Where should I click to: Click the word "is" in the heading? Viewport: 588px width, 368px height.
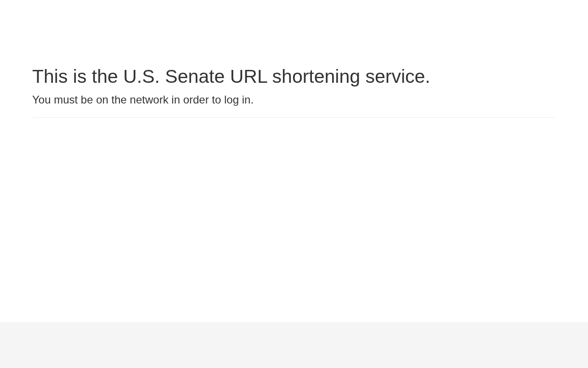click(79, 76)
